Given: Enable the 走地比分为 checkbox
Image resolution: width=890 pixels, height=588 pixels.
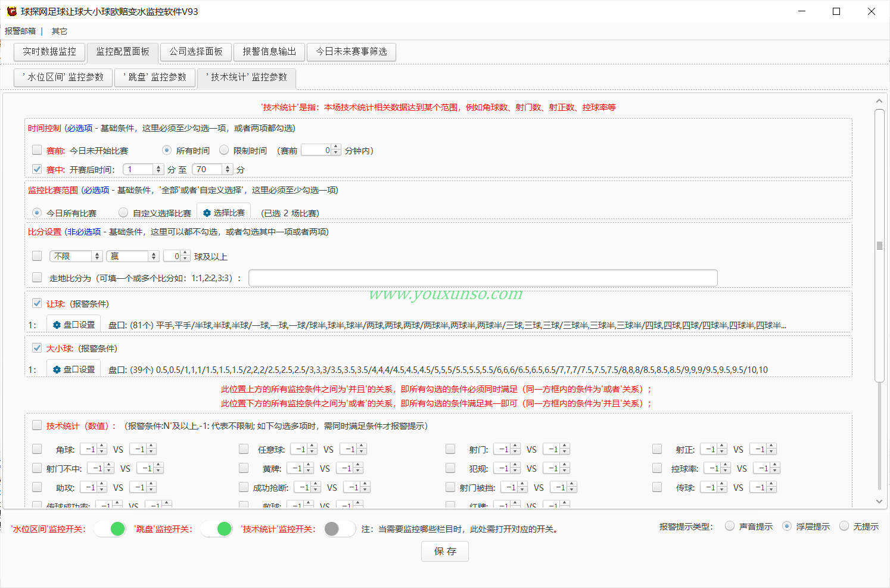Looking at the screenshot, I should click(37, 278).
